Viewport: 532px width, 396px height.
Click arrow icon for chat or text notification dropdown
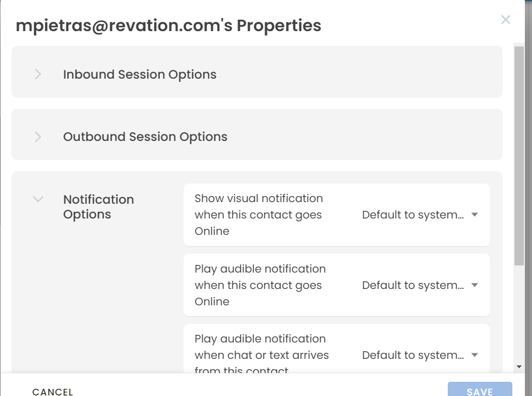475,355
